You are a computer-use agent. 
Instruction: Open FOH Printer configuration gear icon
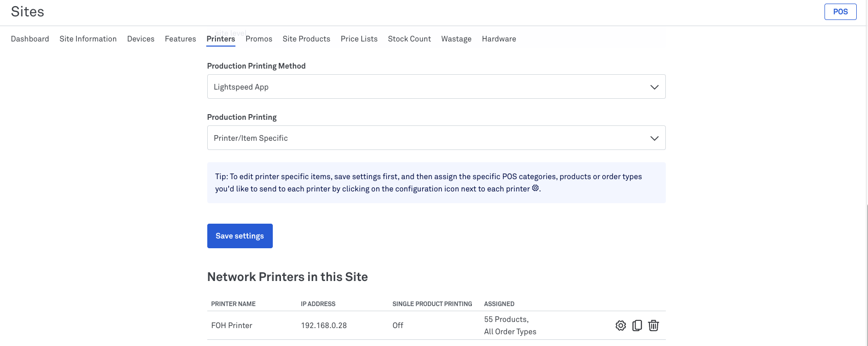[x=620, y=326]
